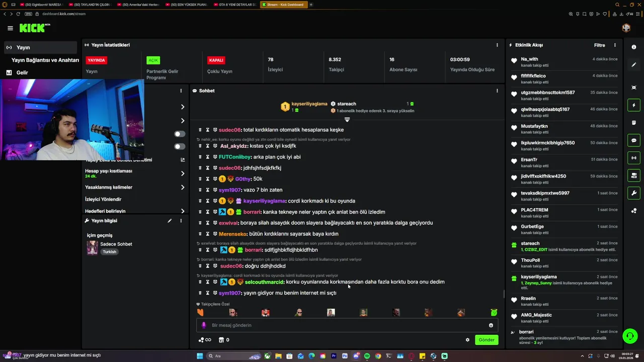Open Yayın bilgisi three-dot menu

pos(181,221)
